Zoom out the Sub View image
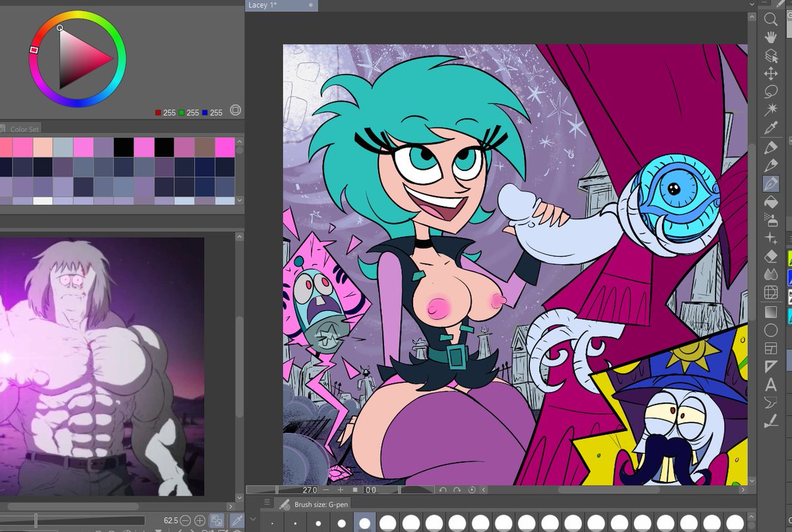792x532 pixels. click(x=185, y=521)
